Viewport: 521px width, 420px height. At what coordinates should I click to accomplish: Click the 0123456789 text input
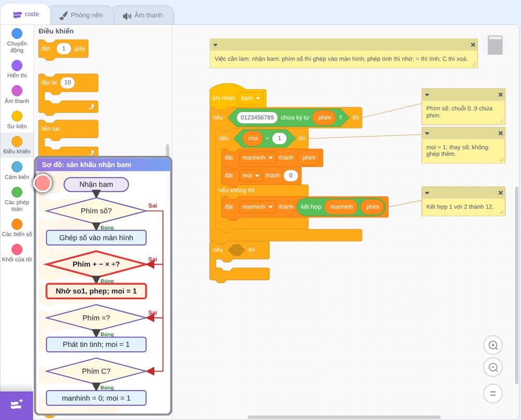point(257,117)
